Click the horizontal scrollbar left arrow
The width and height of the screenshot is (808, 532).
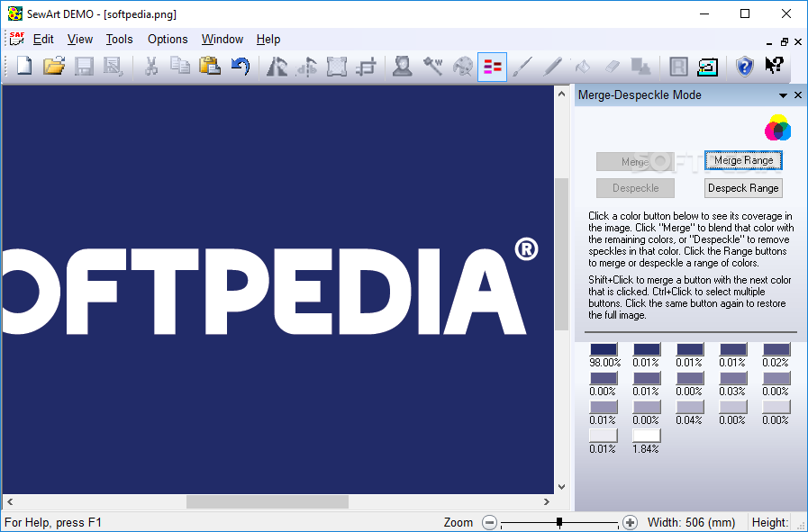click(10, 501)
